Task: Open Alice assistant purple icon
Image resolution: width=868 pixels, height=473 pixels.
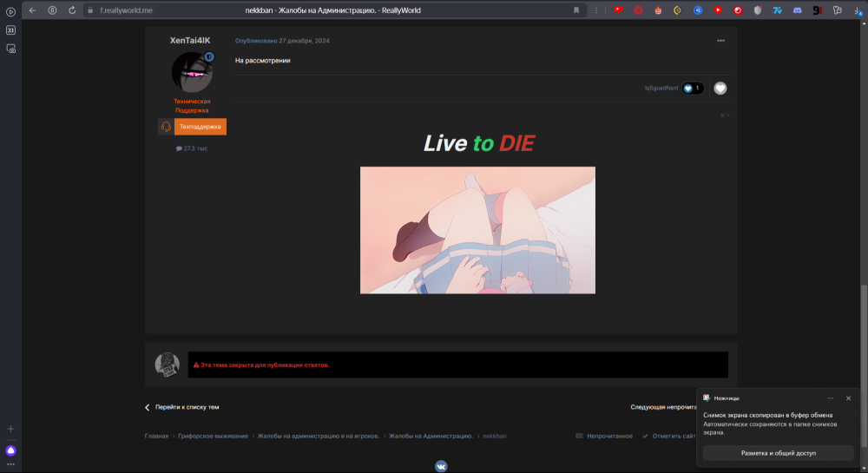Action: pyautogui.click(x=10, y=450)
